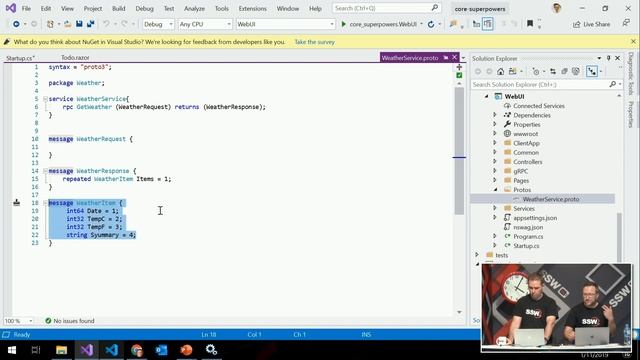Click the Save file toolbar icon

coord(79,24)
